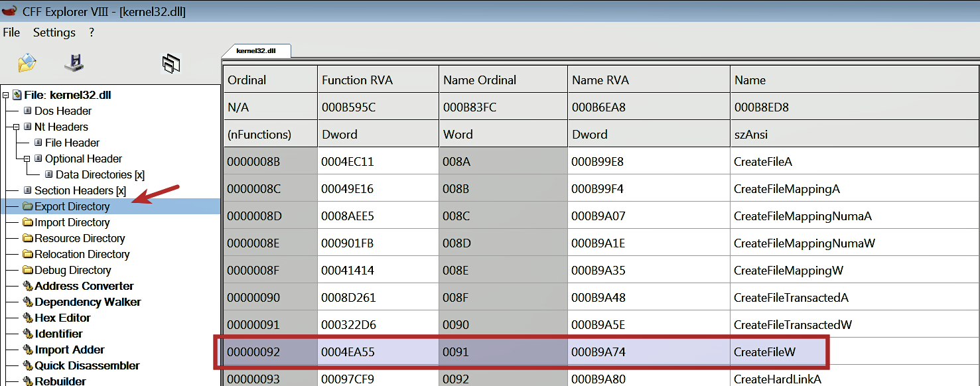This screenshot has height=386, width=980.
Task: Select the CreateFileA name cell
Action: point(855,161)
